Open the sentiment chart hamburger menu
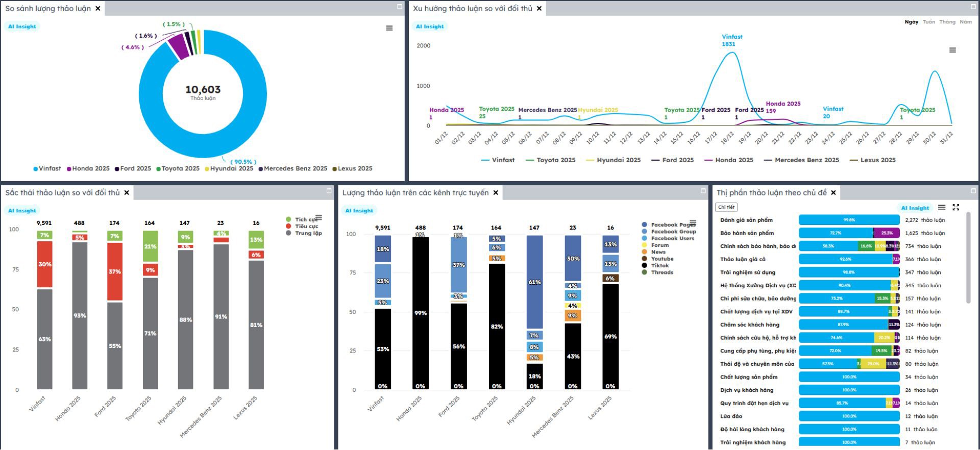This screenshot has width=980, height=450. point(319,217)
